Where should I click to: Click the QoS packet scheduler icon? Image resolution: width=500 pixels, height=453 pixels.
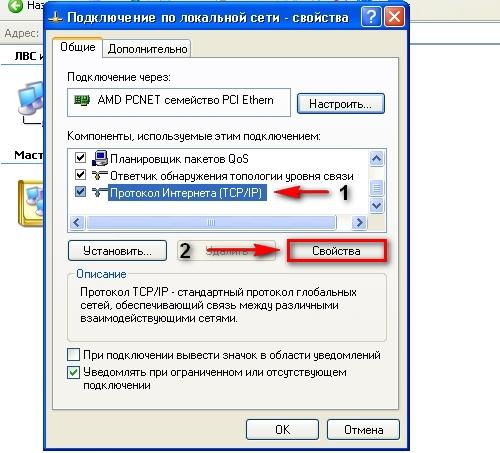99,158
